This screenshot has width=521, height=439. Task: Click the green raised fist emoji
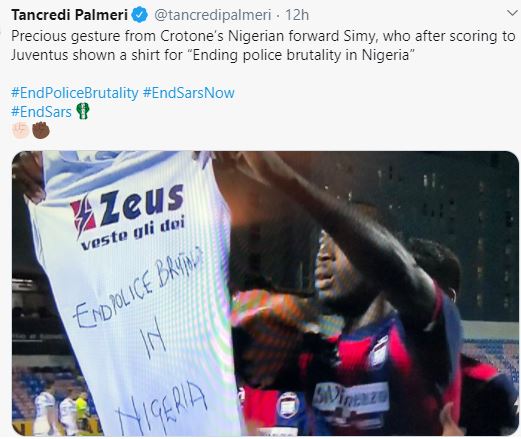click(83, 111)
